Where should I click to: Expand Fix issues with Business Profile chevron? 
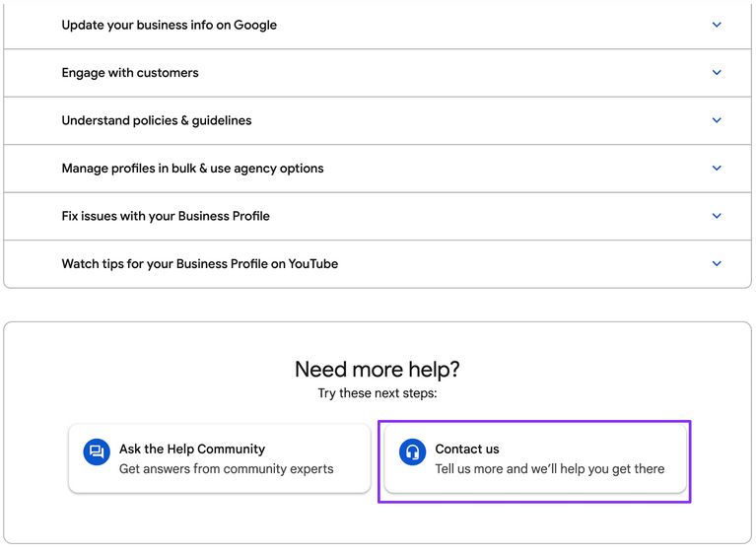coord(717,216)
